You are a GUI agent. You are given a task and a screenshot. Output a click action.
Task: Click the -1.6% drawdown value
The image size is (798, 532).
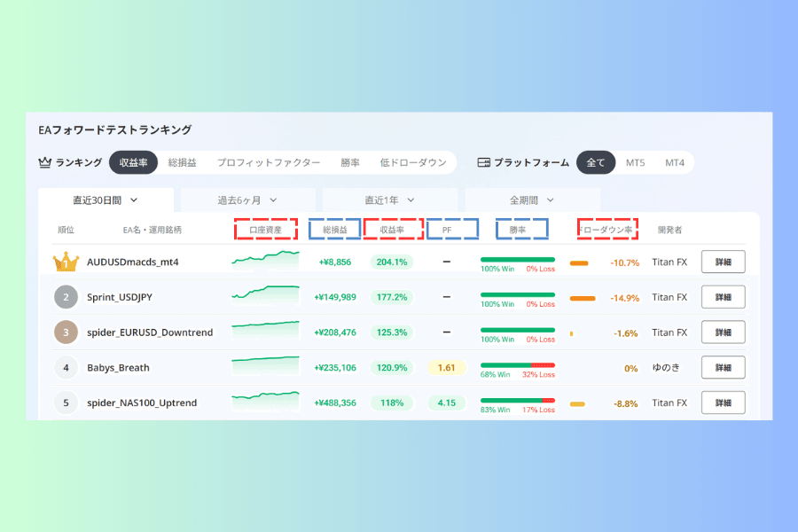pos(625,333)
